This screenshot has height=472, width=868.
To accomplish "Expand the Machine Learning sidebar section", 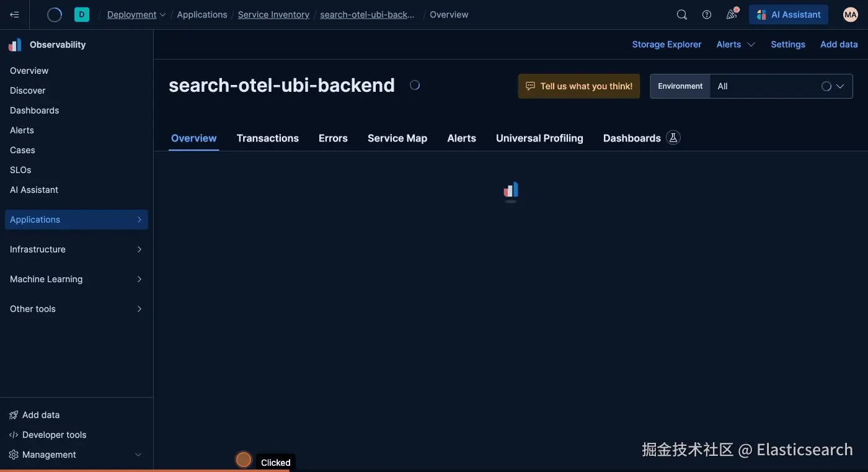I will [76, 279].
